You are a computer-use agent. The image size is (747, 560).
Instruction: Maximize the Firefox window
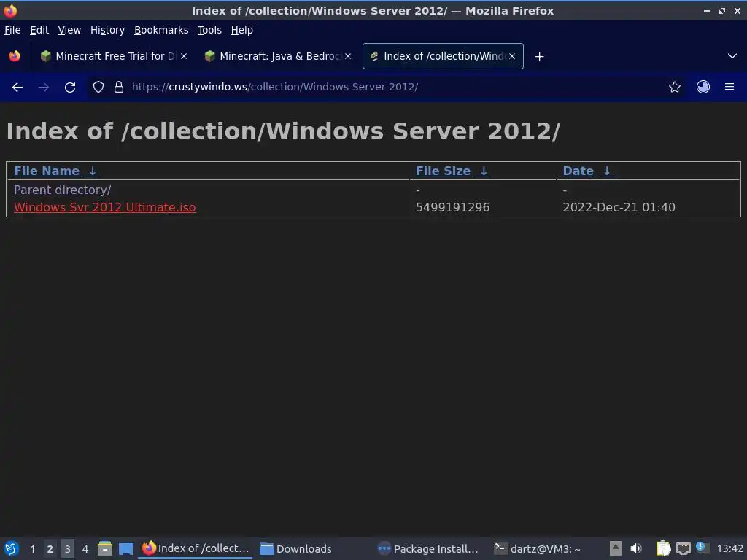click(722, 10)
